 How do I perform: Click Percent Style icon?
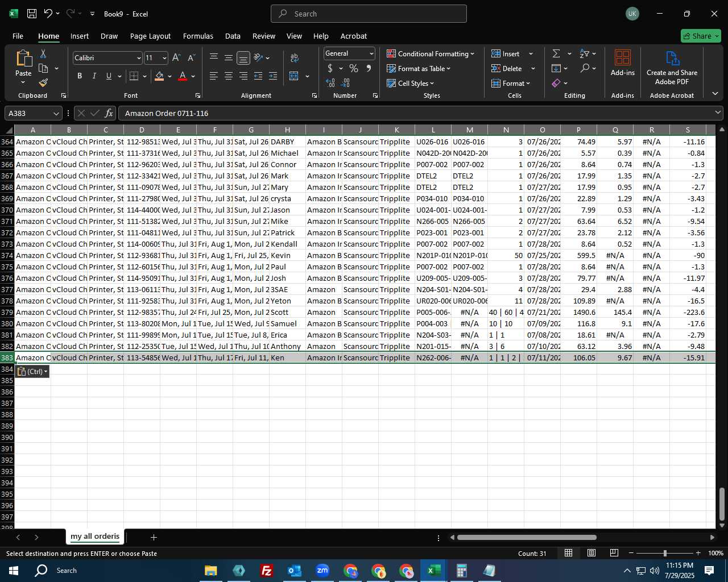point(354,68)
